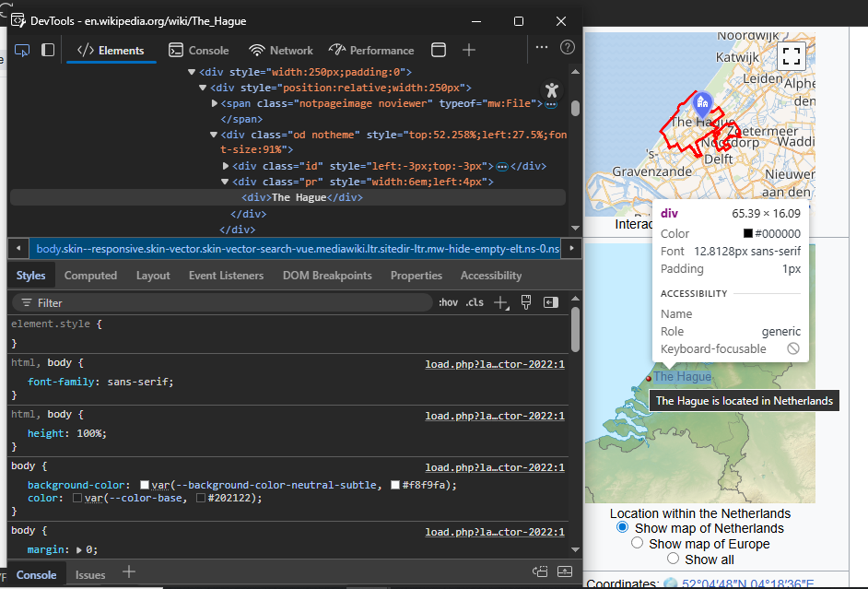Screen dimensions: 868x589
Task: Expand the margin property shorthand triangle
Action: pyautogui.click(x=77, y=550)
